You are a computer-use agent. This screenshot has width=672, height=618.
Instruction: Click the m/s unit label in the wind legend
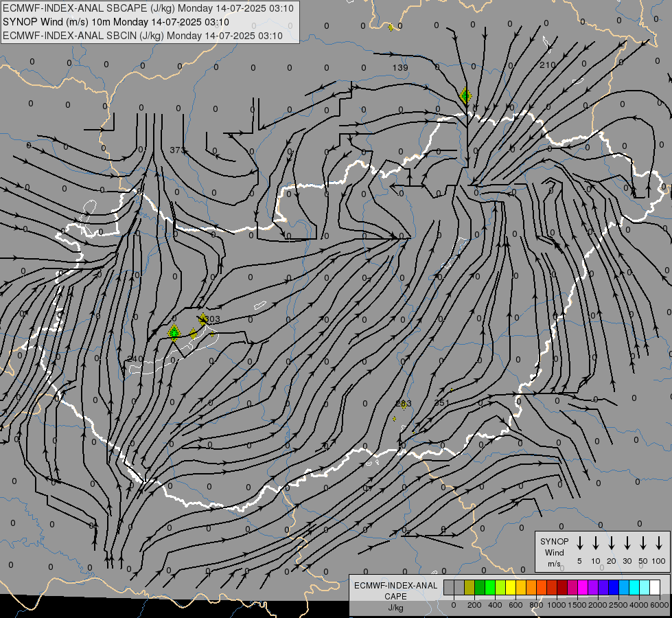click(554, 564)
